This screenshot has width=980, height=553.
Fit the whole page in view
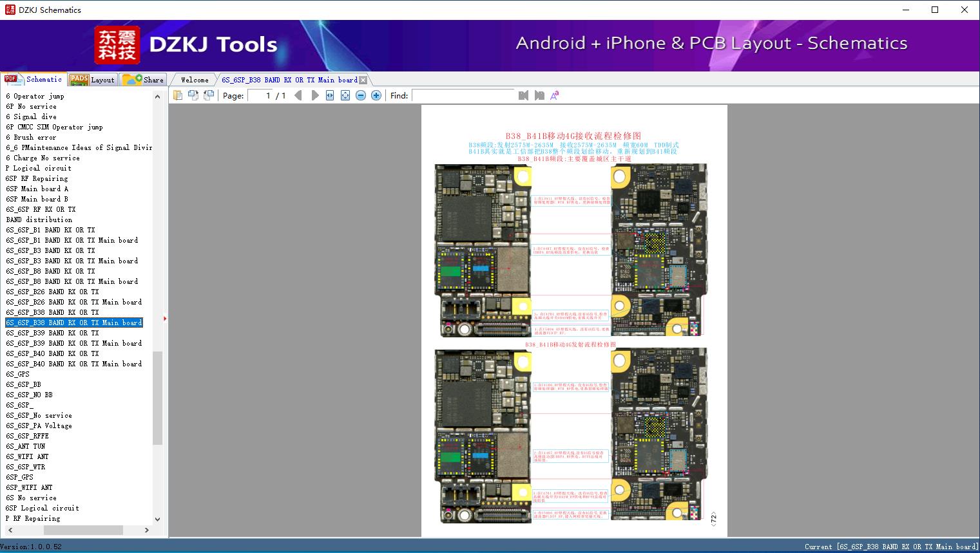(345, 95)
